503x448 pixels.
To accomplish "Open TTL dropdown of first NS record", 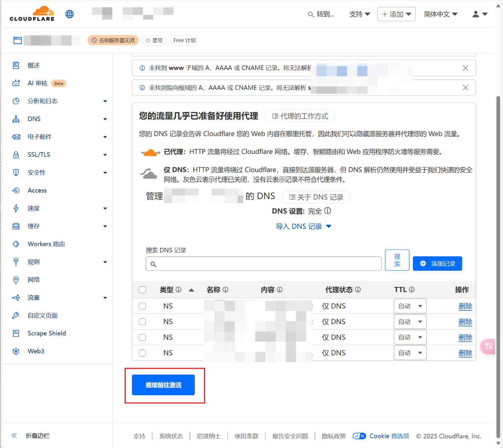I will click(410, 306).
